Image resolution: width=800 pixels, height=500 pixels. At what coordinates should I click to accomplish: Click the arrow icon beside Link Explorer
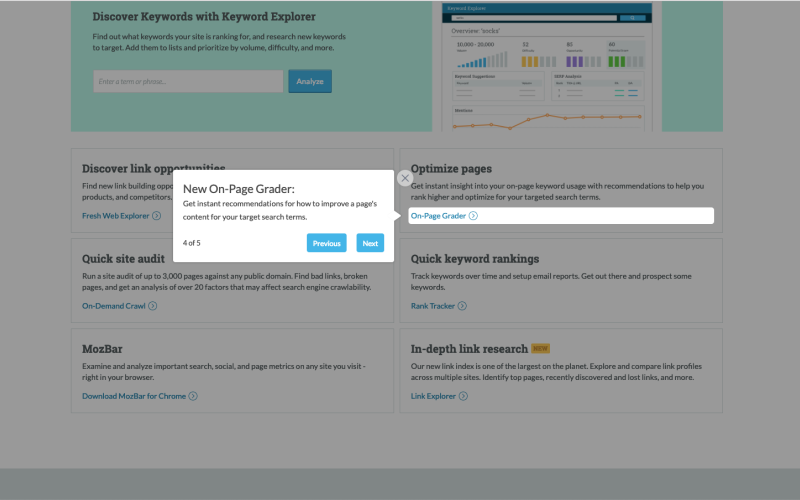click(x=463, y=396)
